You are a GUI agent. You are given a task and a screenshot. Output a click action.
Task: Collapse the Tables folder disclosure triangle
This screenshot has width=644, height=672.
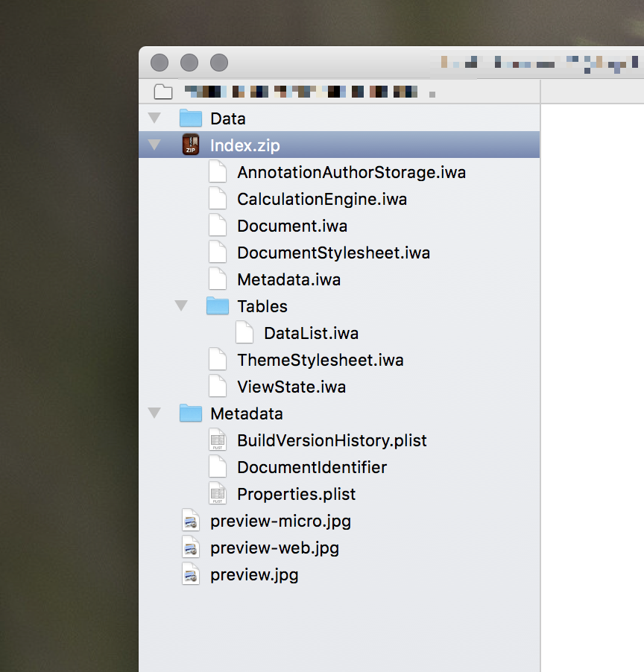181,305
